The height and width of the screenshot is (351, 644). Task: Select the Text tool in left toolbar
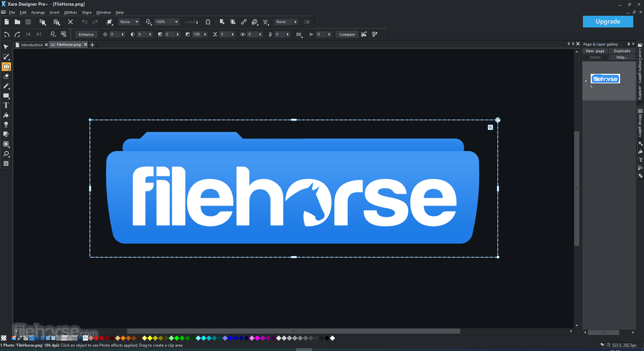click(x=6, y=105)
